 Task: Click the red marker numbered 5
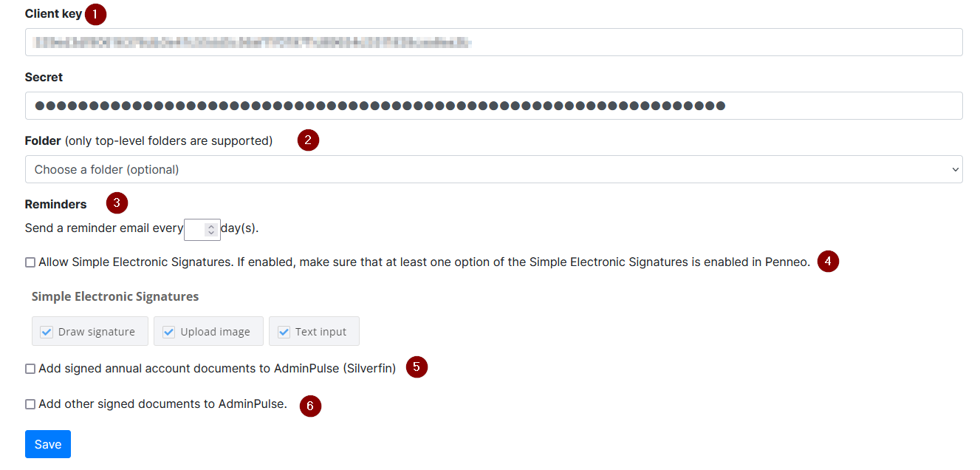[417, 367]
